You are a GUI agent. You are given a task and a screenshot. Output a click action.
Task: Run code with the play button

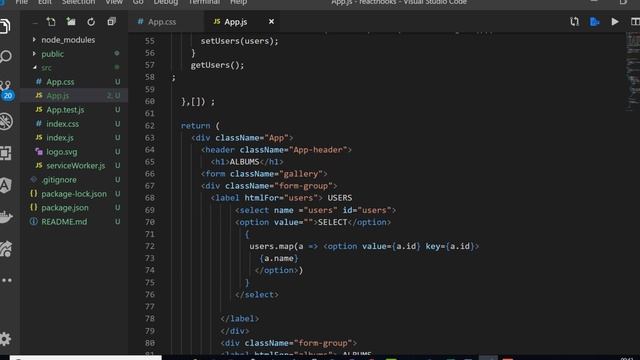pos(615,22)
